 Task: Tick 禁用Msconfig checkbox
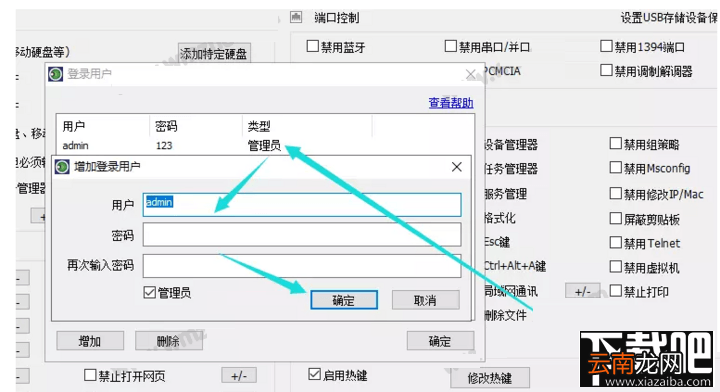(615, 168)
